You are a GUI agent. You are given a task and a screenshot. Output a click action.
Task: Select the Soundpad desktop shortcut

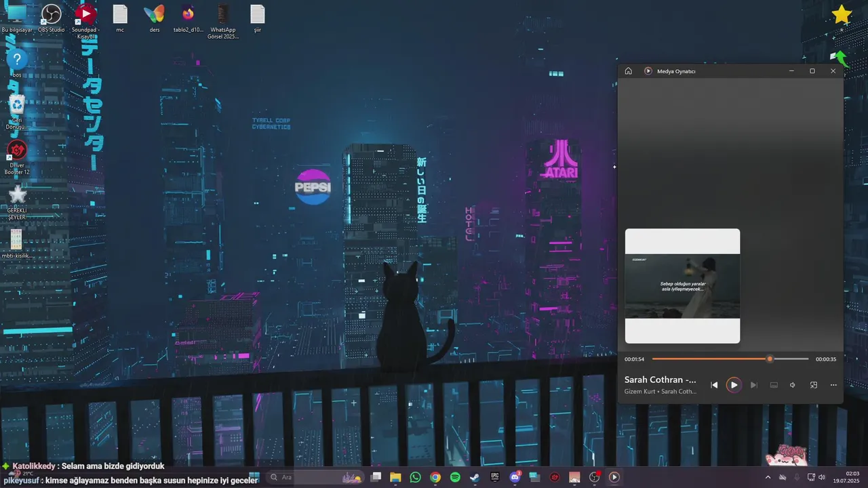pyautogui.click(x=85, y=21)
